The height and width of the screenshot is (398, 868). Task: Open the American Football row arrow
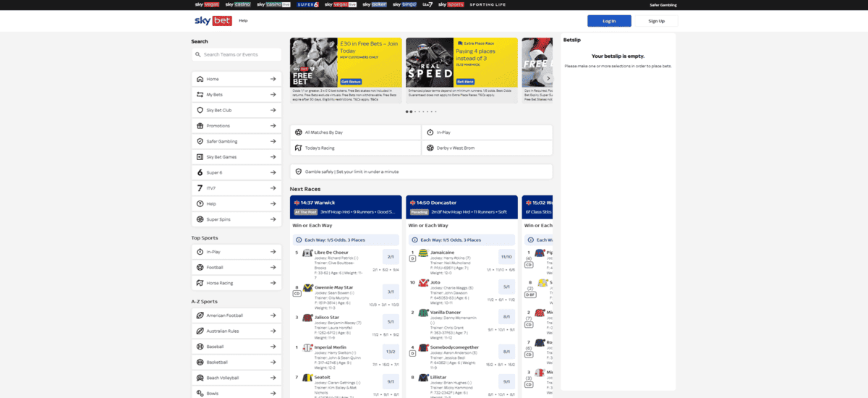(273, 316)
